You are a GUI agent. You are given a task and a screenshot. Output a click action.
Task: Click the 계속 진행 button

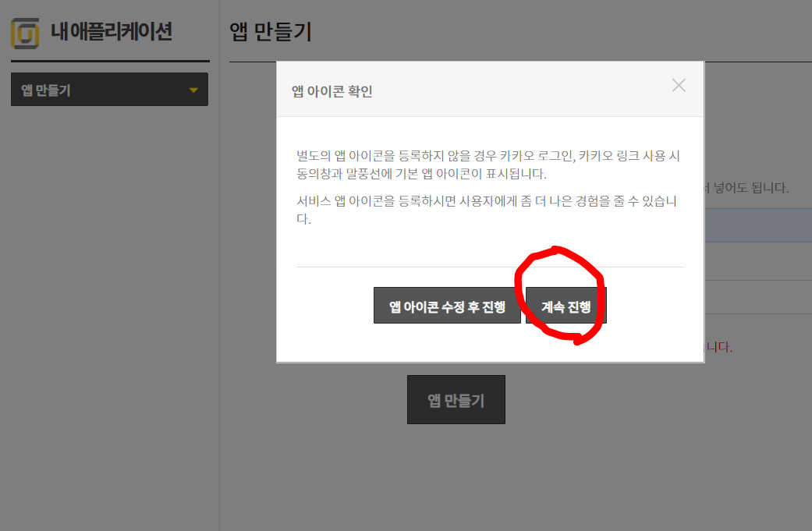[566, 306]
